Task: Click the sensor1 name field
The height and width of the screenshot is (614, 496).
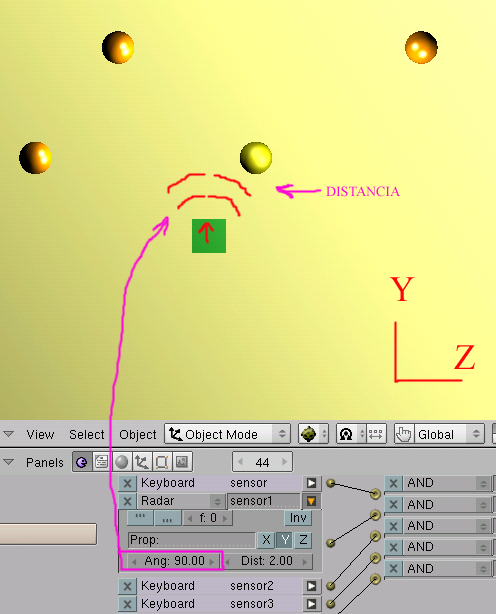Action: 264,501
